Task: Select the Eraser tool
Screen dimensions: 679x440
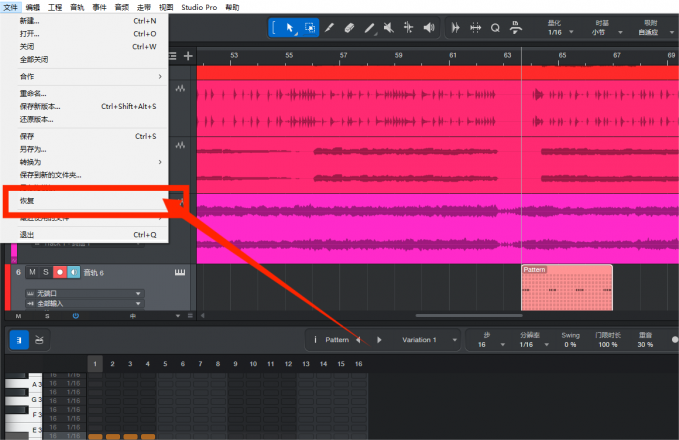Action: coord(349,28)
